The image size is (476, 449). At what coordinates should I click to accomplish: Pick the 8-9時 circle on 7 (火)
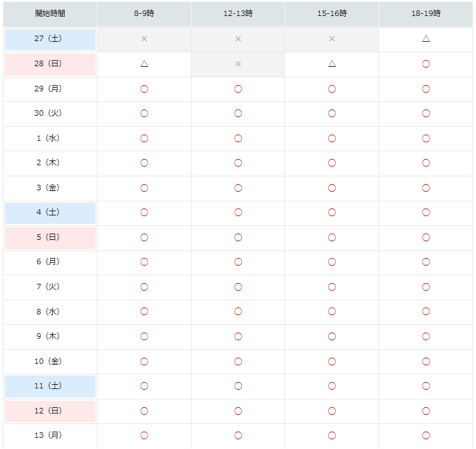144,287
